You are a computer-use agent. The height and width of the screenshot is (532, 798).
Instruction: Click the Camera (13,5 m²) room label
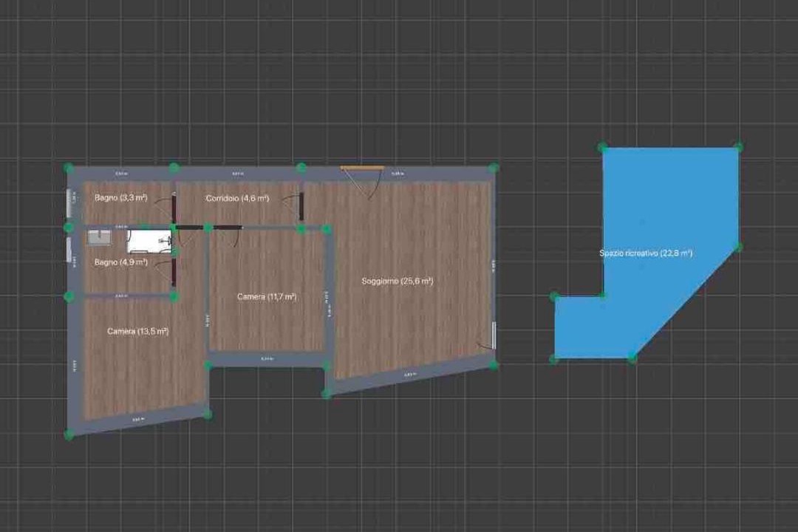point(137,332)
